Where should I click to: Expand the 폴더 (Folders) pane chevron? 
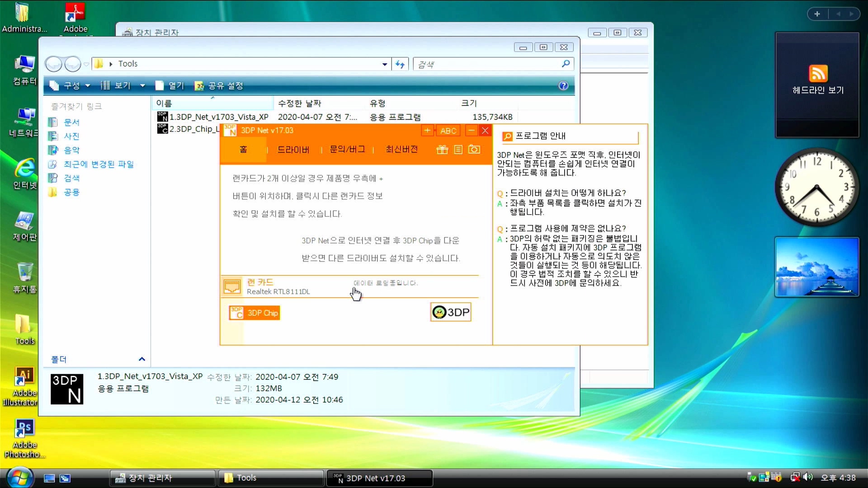(142, 359)
